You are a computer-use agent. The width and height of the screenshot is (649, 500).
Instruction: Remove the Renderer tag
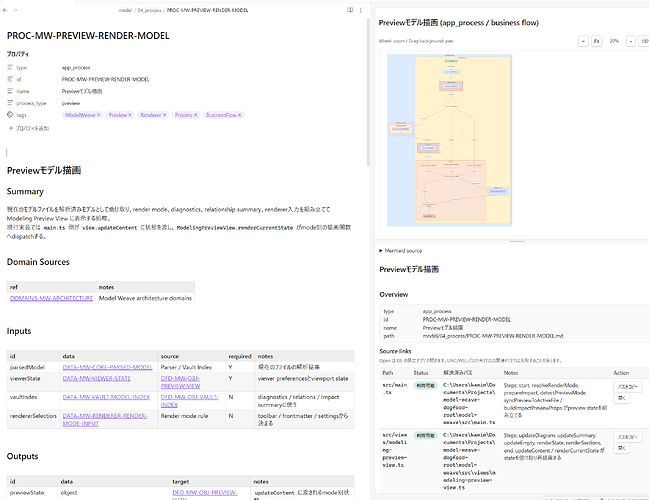tap(164, 115)
